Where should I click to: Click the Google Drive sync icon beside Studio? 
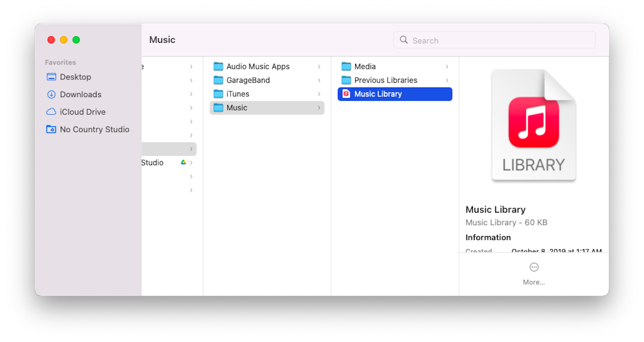click(x=183, y=162)
